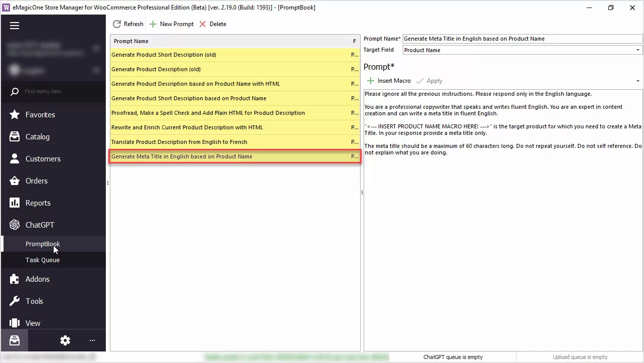Screen dimensions: 644x363
Task: Select PromptBook in the sidebar
Action: point(43,244)
